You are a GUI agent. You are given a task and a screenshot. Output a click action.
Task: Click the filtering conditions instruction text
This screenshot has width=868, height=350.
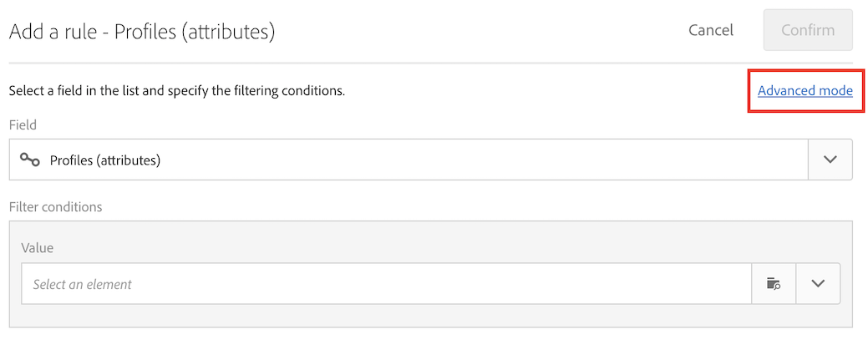coord(176,90)
